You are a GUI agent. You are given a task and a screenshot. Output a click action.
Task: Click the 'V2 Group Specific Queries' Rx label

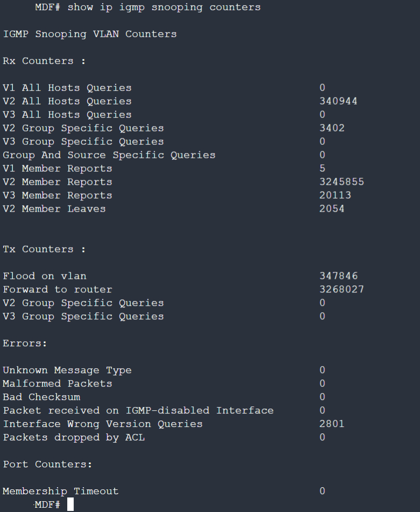tap(83, 128)
